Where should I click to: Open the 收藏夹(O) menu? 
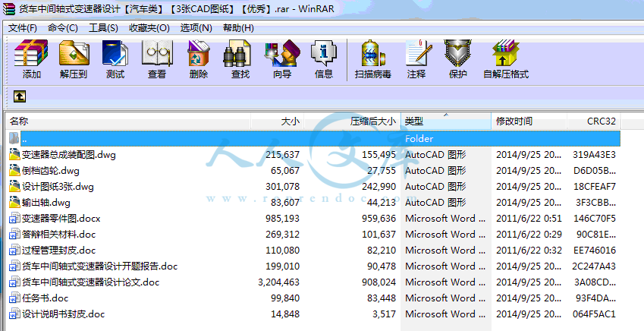149,28
